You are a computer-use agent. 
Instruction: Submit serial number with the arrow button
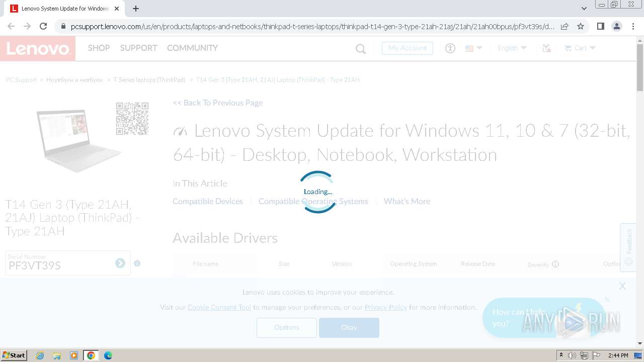120,263
